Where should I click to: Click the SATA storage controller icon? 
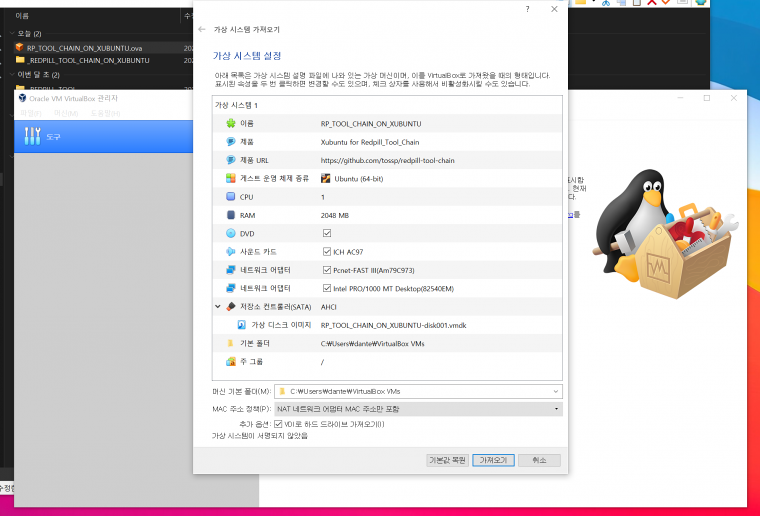[231, 307]
